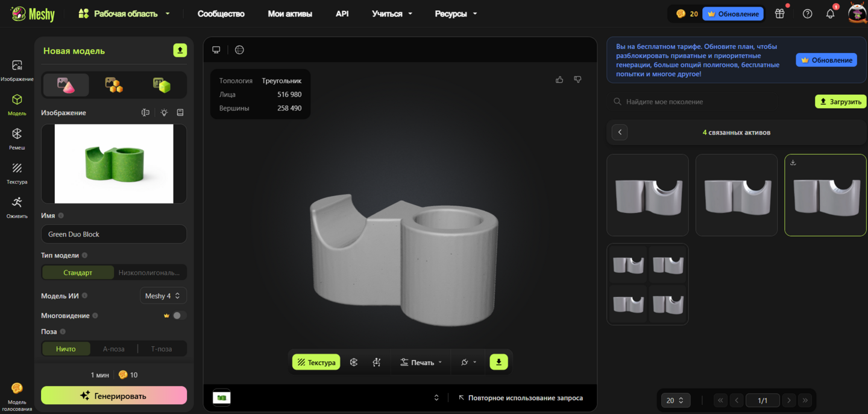This screenshot has height=414, width=868.
Task: Toggle the Многовидение switch
Action: click(x=179, y=316)
